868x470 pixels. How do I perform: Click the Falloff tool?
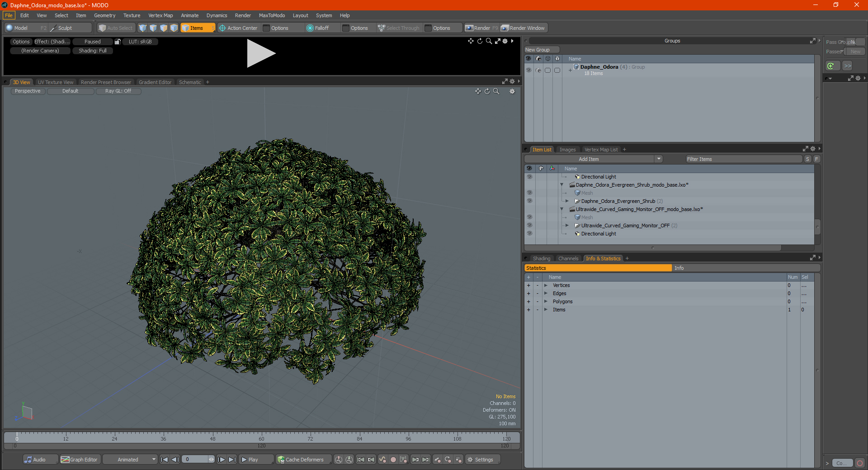[318, 28]
